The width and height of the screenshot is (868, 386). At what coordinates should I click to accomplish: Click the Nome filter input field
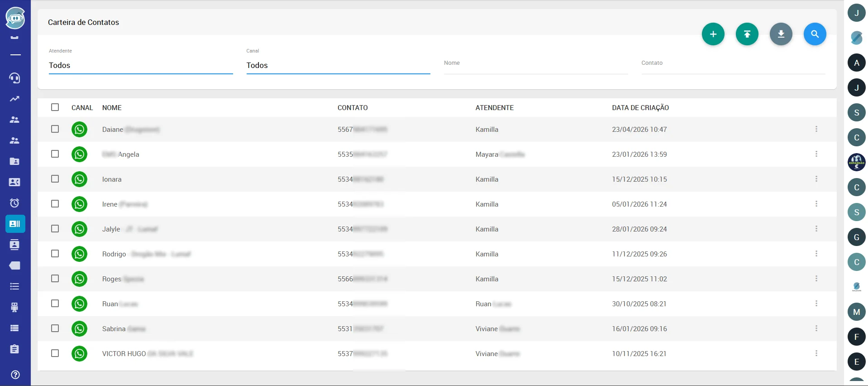pyautogui.click(x=536, y=65)
